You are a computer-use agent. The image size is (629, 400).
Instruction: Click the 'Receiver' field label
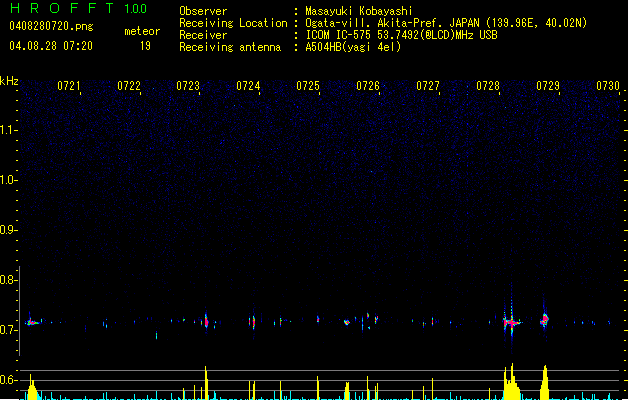[203, 35]
